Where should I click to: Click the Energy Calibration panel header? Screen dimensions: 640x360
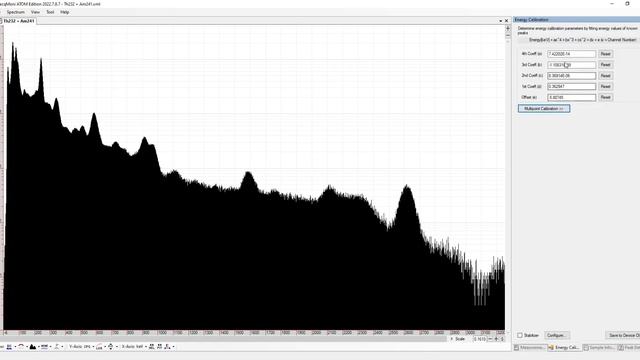pos(576,20)
